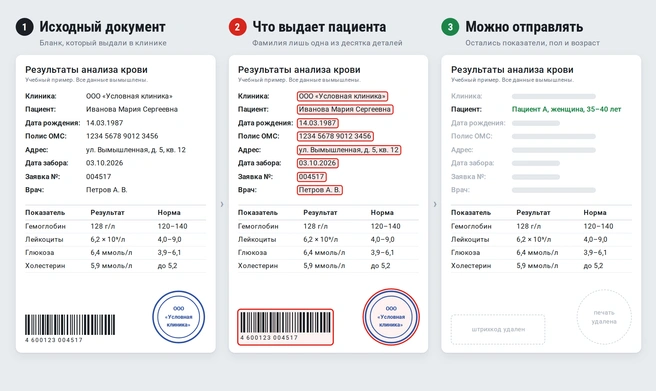The image size is (656, 391).
Task: Click the '5,9 ммоль/л' cholesterol result in the second card
Action: click(x=324, y=266)
